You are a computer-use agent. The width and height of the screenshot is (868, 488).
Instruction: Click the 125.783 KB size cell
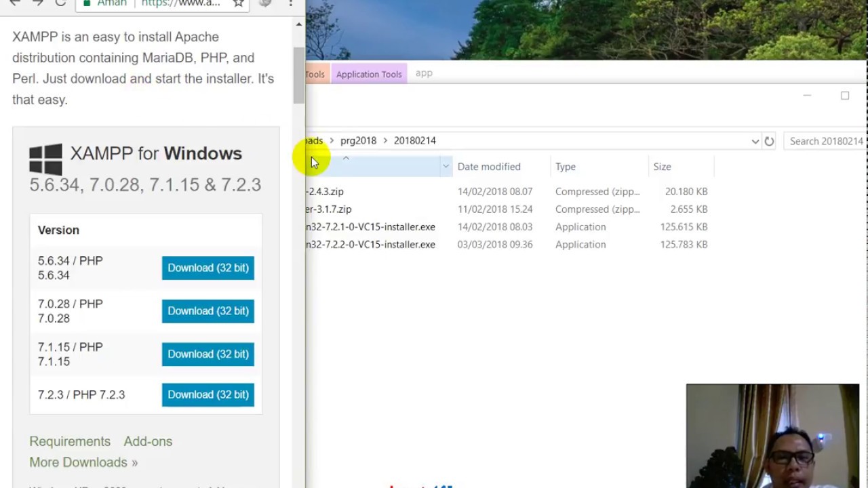click(x=684, y=244)
